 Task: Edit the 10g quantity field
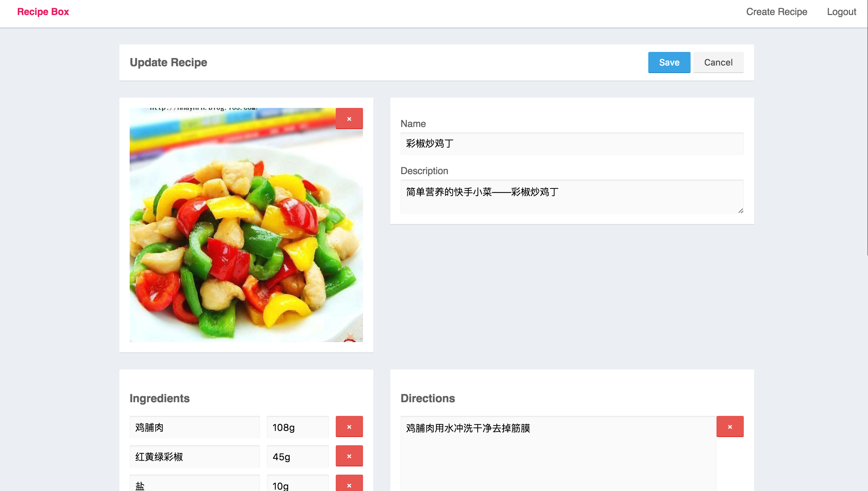click(298, 485)
